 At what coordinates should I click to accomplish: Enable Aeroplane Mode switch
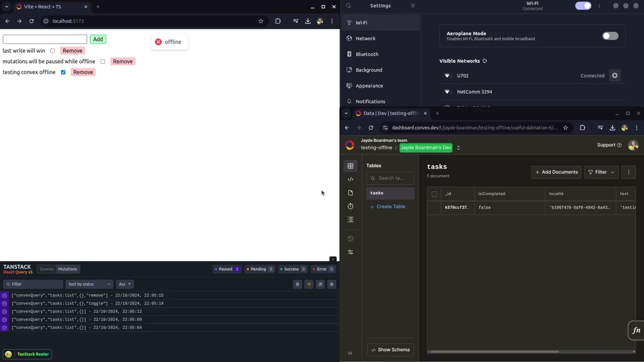[610, 36]
